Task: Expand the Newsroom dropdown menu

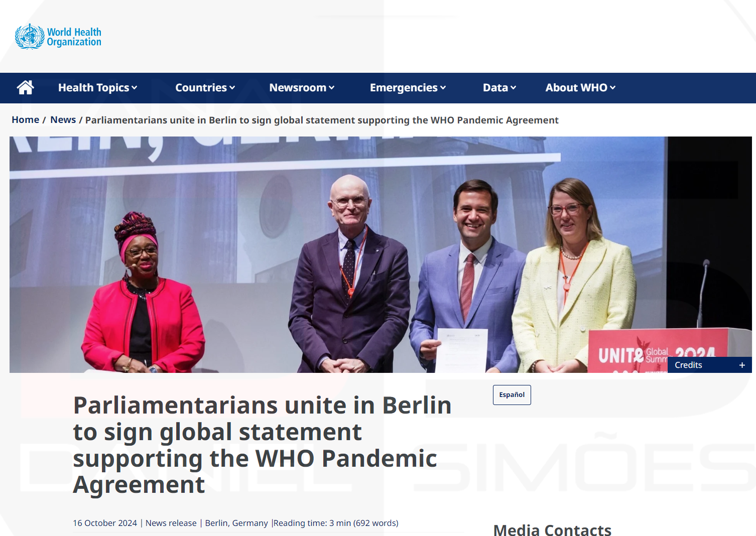Action: pos(302,88)
